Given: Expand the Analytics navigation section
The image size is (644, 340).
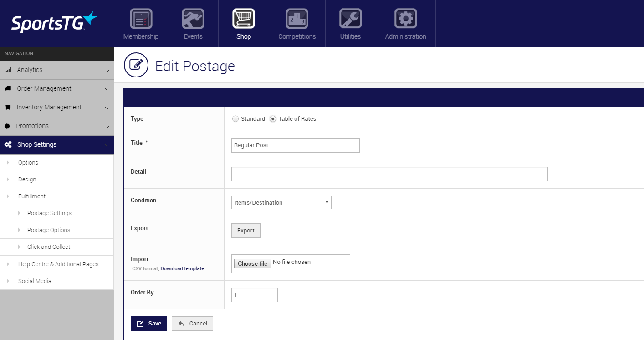Looking at the screenshot, I should pyautogui.click(x=107, y=71).
